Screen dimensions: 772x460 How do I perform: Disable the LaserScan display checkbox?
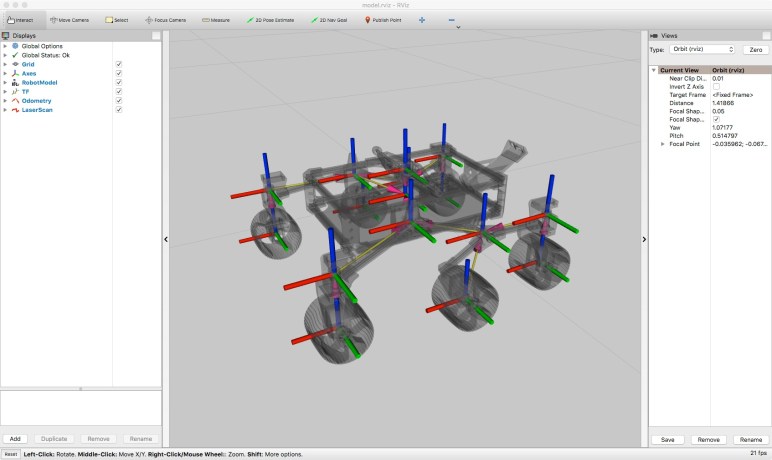[x=119, y=110]
